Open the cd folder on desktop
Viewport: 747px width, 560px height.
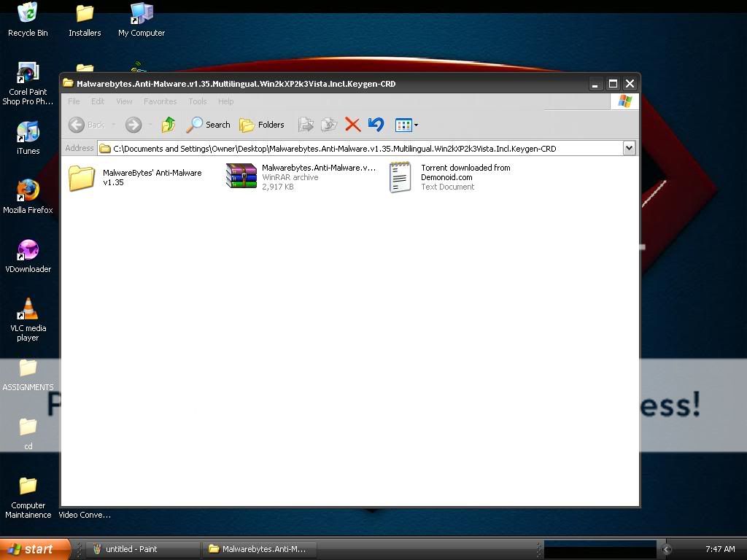coord(28,434)
